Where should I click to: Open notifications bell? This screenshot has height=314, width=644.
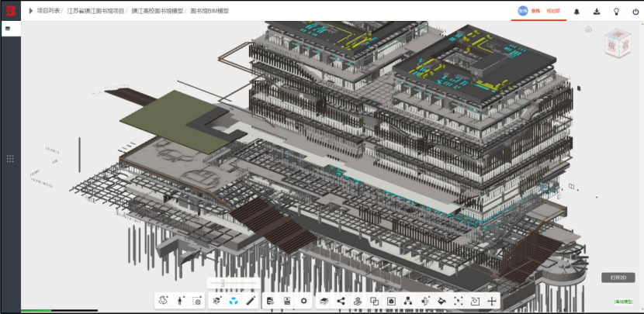[576, 12]
